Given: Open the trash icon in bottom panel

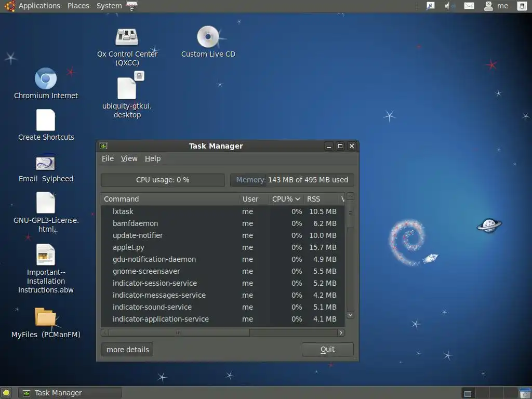Looking at the screenshot, I should [525, 393].
